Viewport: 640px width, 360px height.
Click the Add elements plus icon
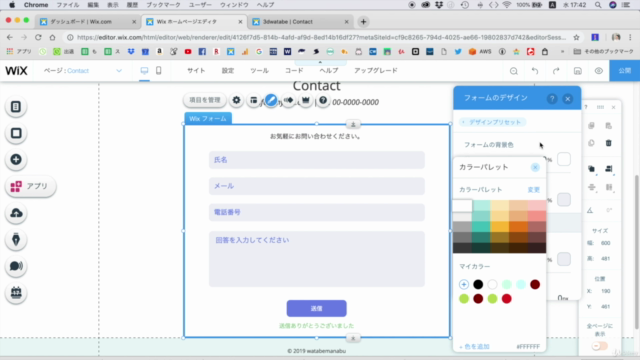(x=16, y=160)
